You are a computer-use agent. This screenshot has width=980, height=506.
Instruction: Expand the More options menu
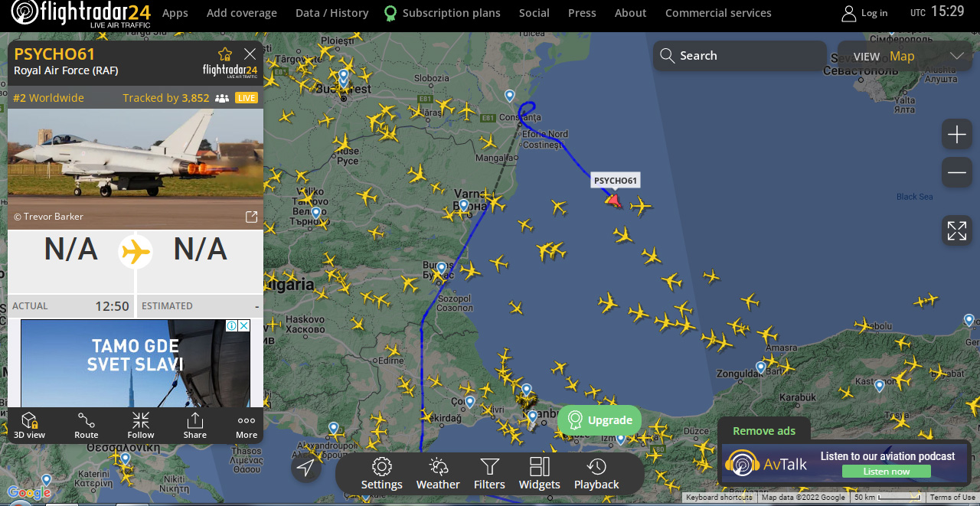(247, 426)
